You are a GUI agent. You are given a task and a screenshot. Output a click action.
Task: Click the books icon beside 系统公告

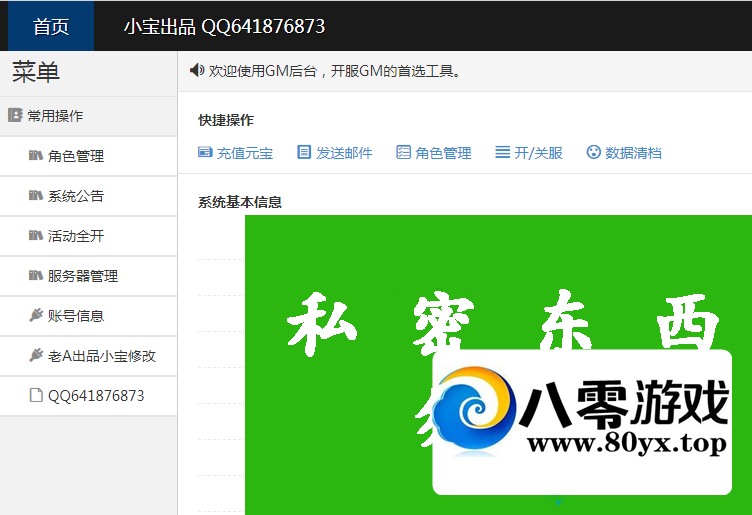click(x=35, y=195)
